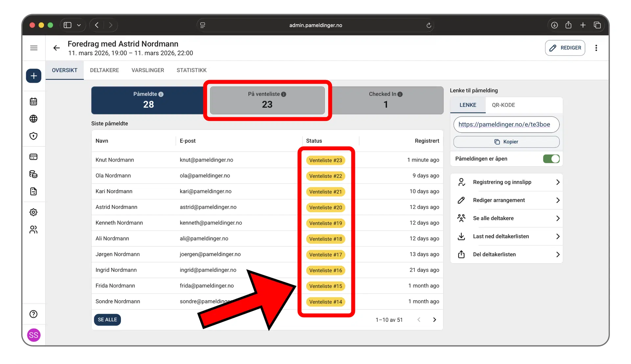Viewport: 631px width, 364px height.
Task: Click the blue plus create button in sidebar
Action: click(x=34, y=76)
